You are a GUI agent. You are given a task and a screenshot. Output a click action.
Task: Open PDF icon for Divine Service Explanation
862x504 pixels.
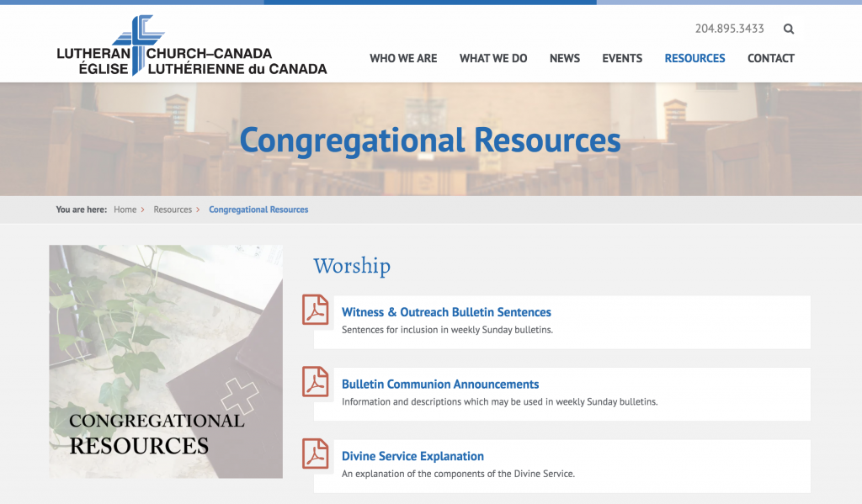(316, 454)
